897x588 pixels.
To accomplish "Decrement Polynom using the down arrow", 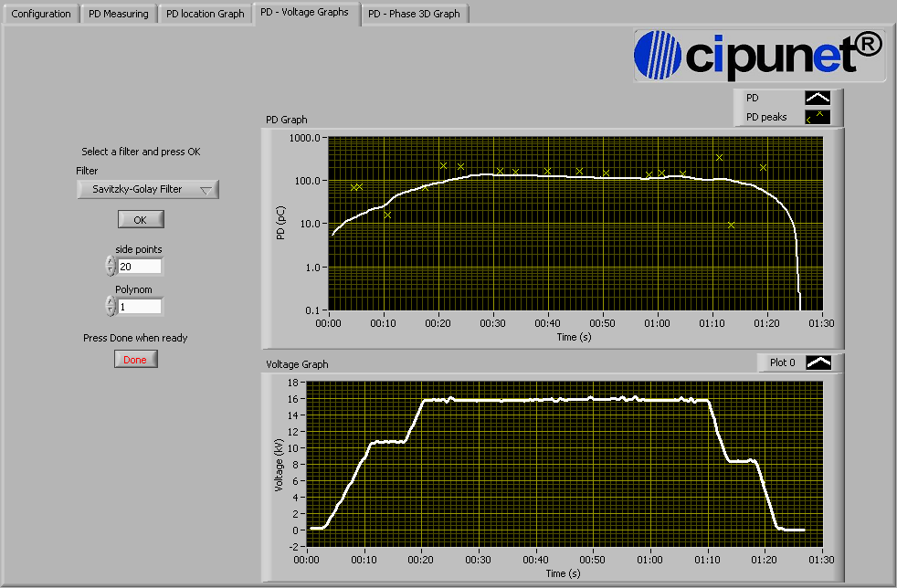I will coord(111,311).
